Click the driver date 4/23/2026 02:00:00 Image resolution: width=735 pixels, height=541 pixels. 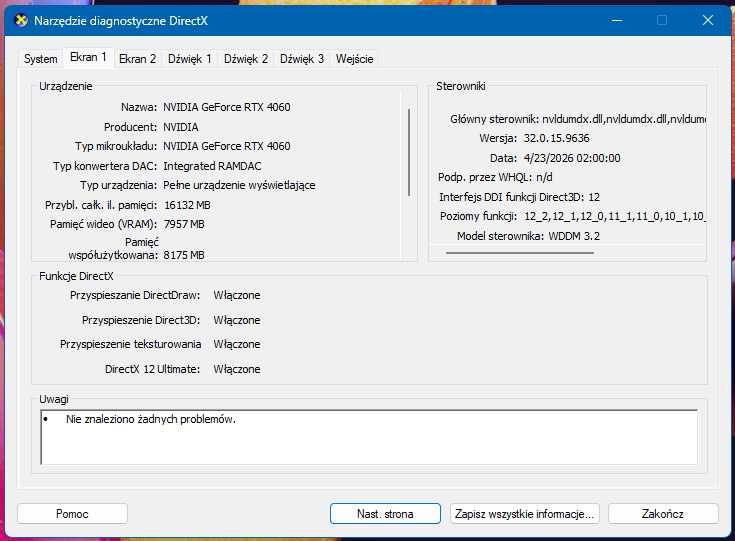[572, 158]
